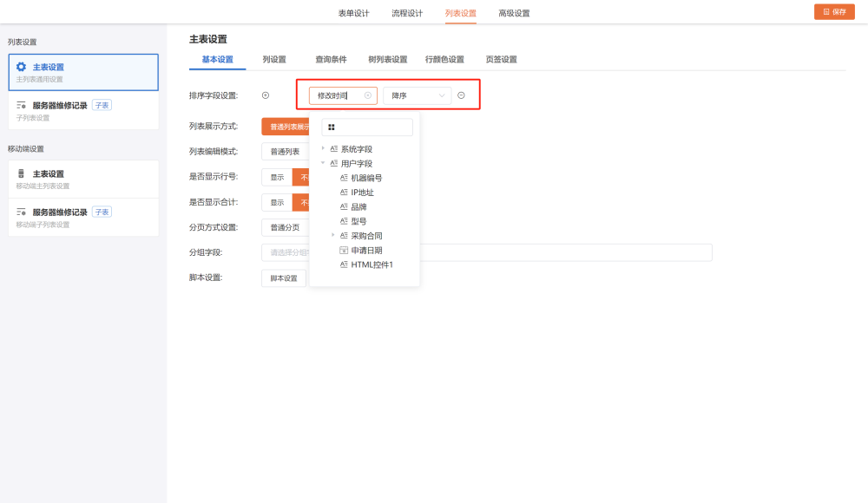Click the grid icon in the field search box

(332, 127)
